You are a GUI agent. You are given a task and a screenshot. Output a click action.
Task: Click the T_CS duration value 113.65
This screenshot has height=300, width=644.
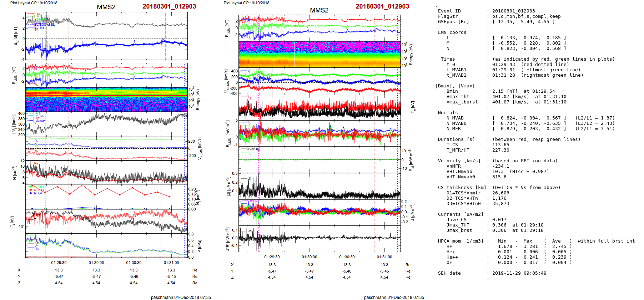(500, 145)
